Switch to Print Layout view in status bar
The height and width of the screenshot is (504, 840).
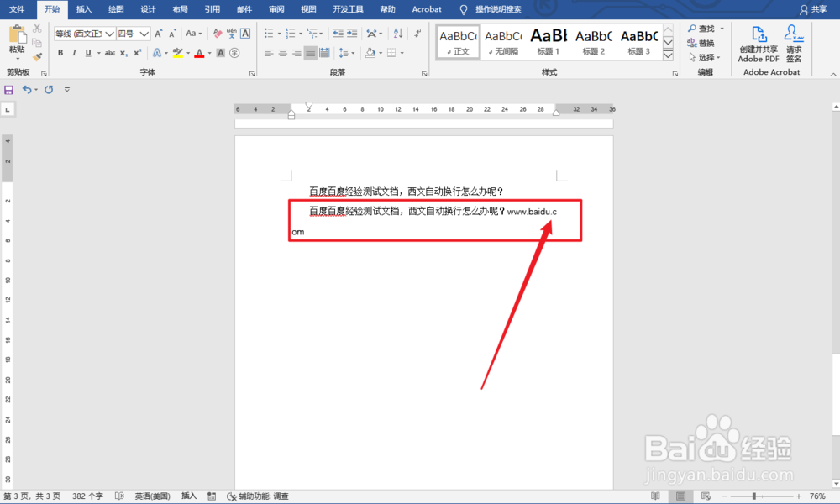[680, 496]
